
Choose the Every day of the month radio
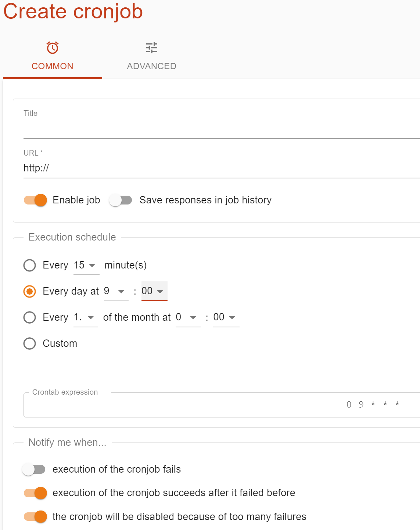pyautogui.click(x=30, y=317)
